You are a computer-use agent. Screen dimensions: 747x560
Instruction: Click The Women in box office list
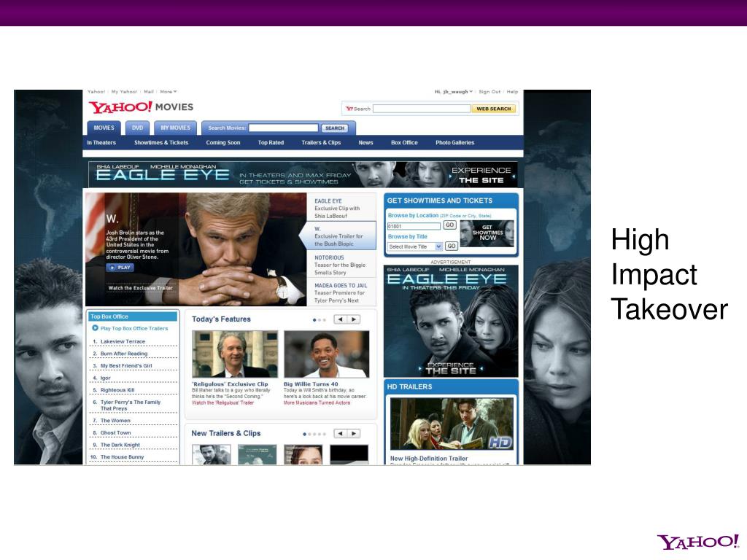pos(115,421)
